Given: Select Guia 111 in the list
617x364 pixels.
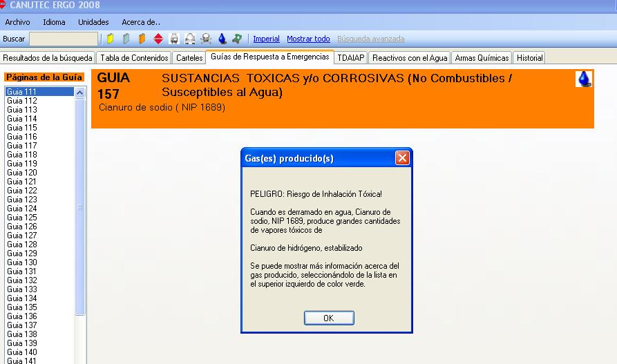Looking at the screenshot, I should (x=39, y=92).
